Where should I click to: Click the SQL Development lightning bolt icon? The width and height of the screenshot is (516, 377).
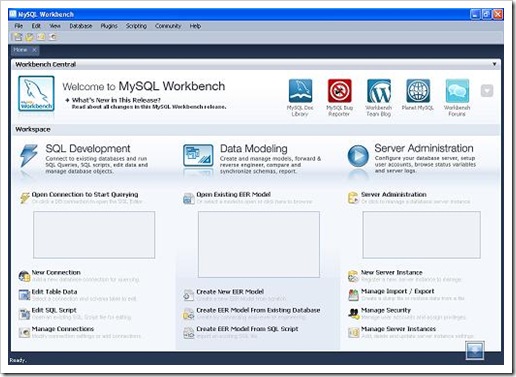[29, 155]
